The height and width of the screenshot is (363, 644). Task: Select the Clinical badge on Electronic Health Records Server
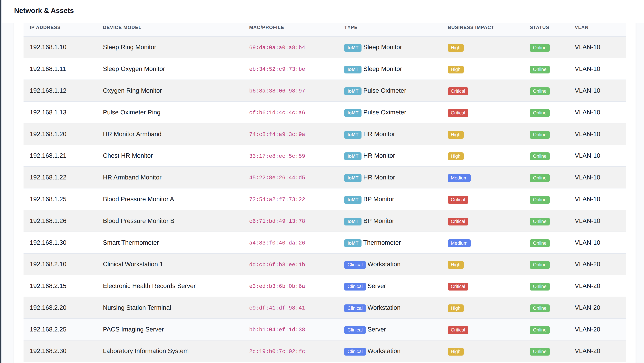[355, 286]
